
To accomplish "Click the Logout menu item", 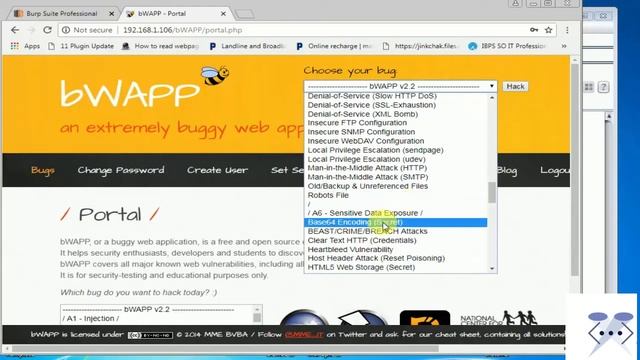I will tap(554, 170).
